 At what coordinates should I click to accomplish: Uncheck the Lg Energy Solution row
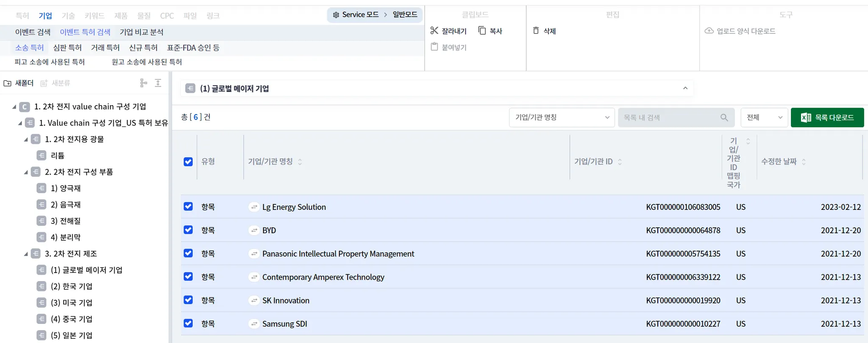[x=188, y=206]
